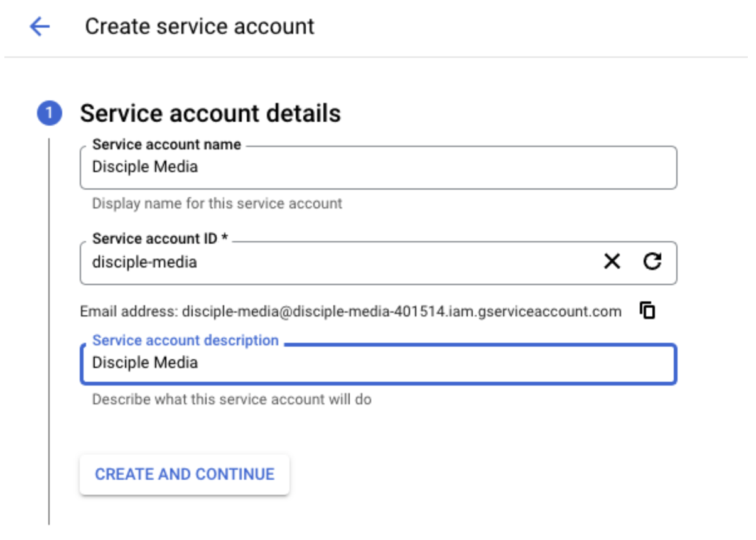Click the 'Describe what this service account will do' hint
This screenshot has width=756, height=540.
tap(231, 399)
